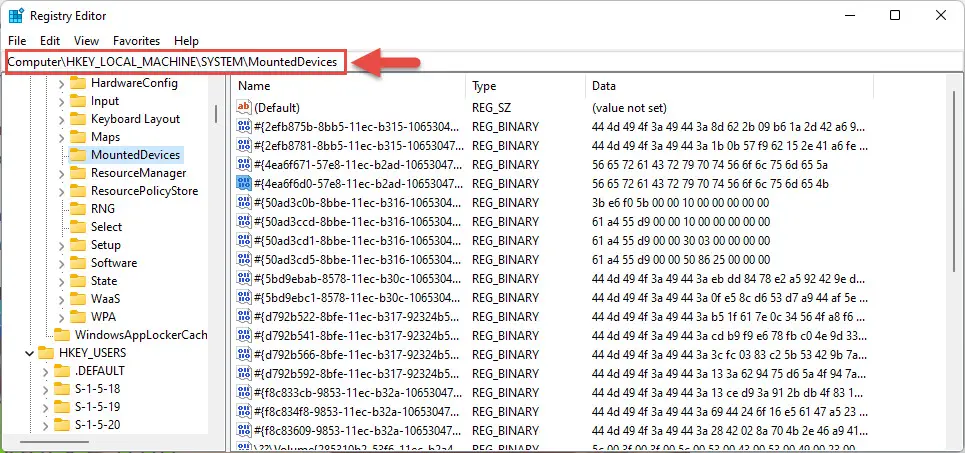Expand the HardwareConfig key
The height and width of the screenshot is (453, 965).
(x=61, y=84)
